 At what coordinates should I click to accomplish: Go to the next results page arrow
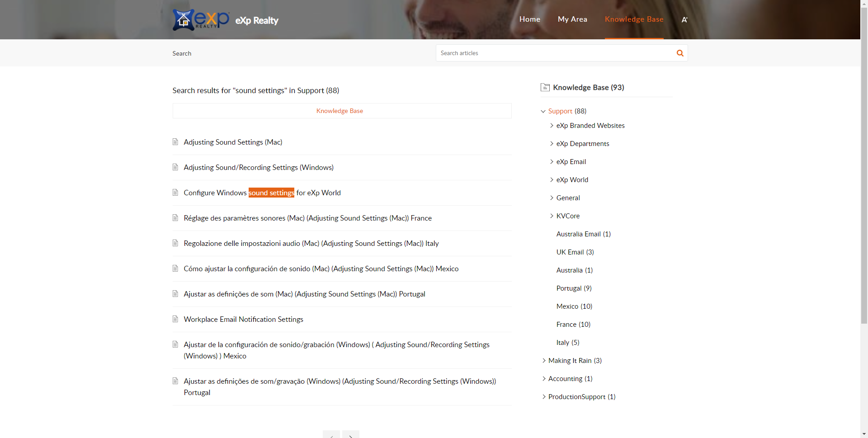[351, 434]
